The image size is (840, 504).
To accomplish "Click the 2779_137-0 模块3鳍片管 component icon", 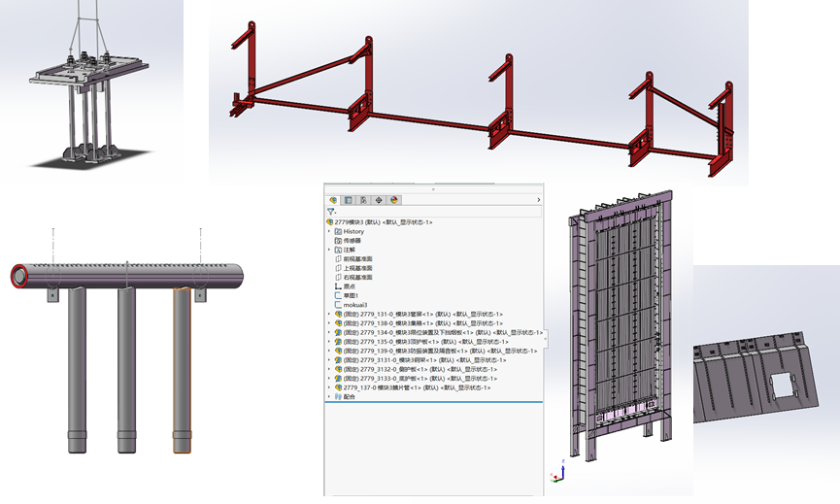I will (338, 388).
